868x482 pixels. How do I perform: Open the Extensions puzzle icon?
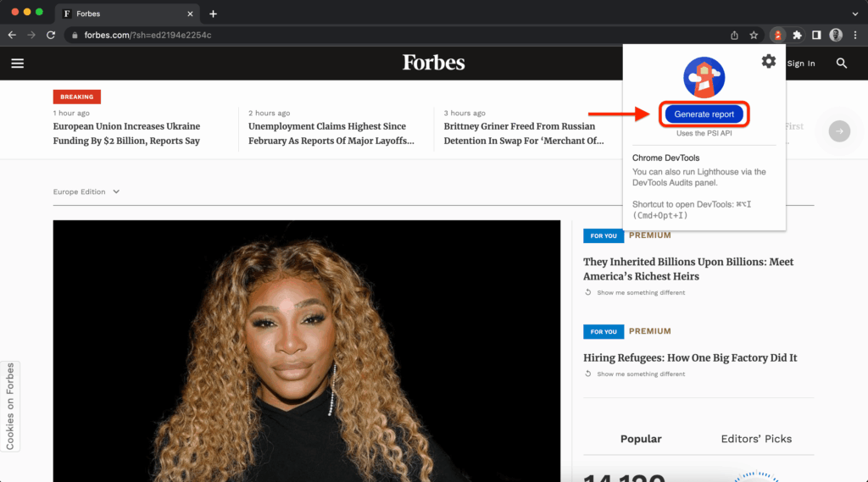(797, 35)
